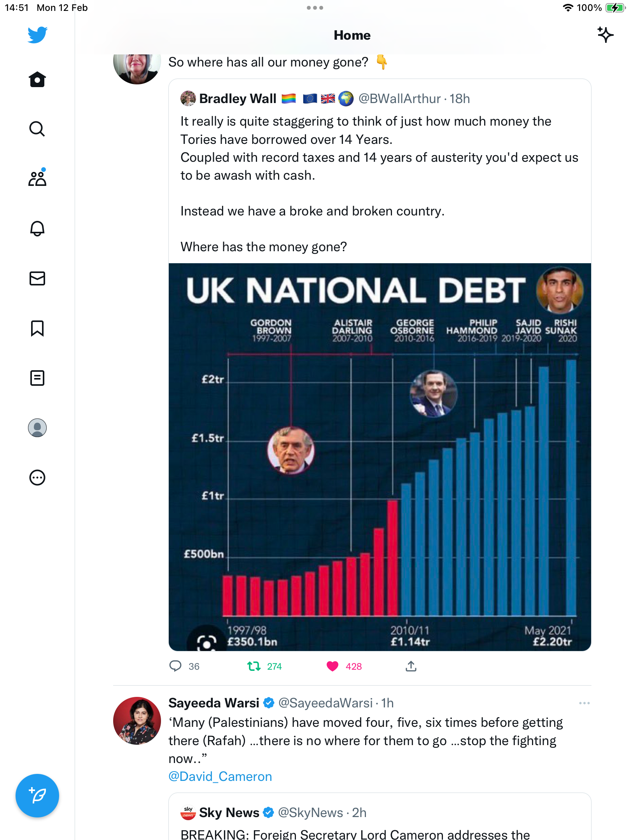
Task: View the UK National Debt chart image
Action: tap(380, 457)
